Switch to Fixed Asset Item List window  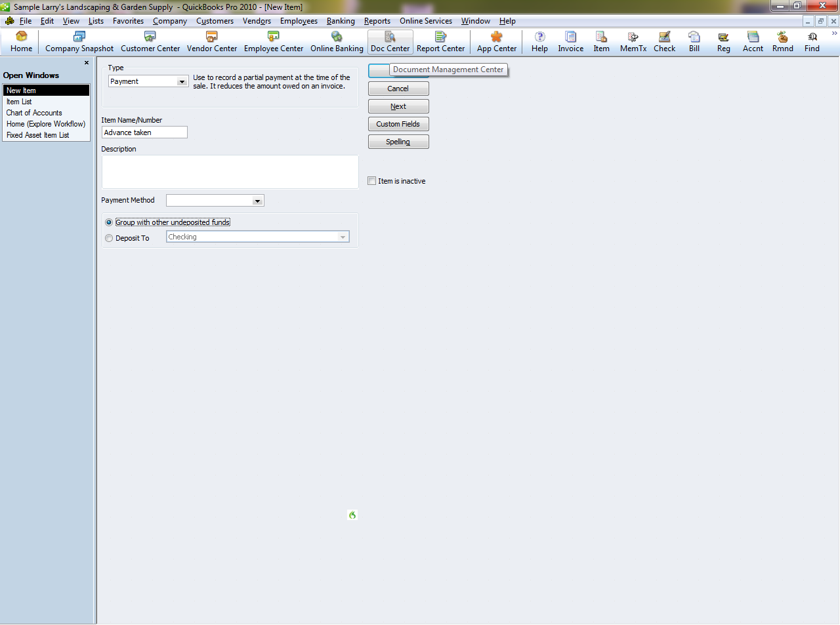(x=46, y=135)
